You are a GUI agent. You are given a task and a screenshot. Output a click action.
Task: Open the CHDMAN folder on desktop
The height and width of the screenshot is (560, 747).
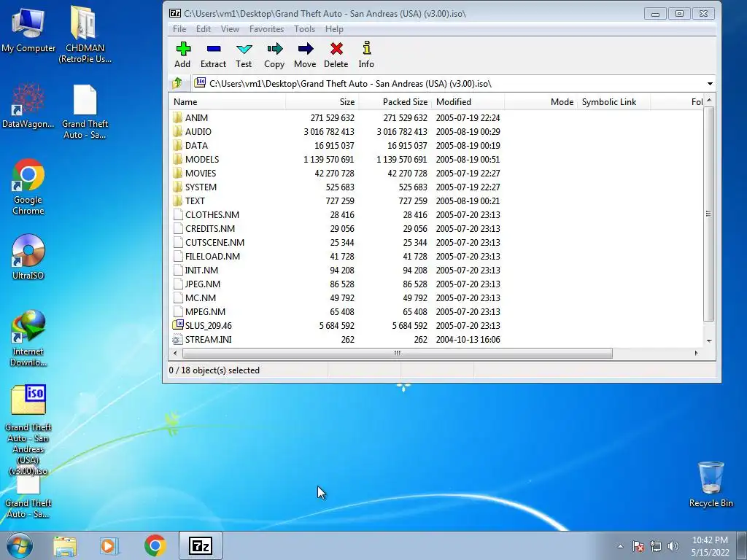coord(85,34)
